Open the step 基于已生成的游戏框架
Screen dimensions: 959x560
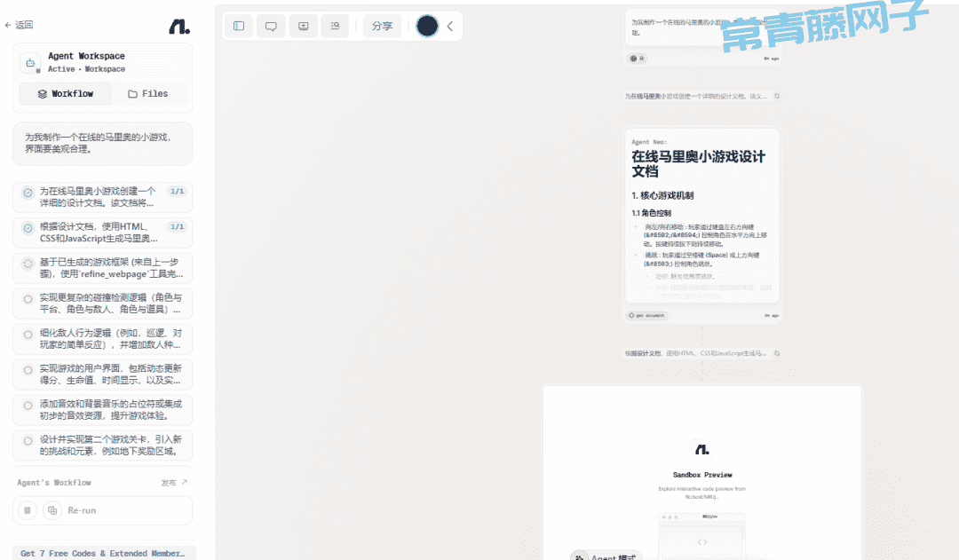tap(103, 268)
